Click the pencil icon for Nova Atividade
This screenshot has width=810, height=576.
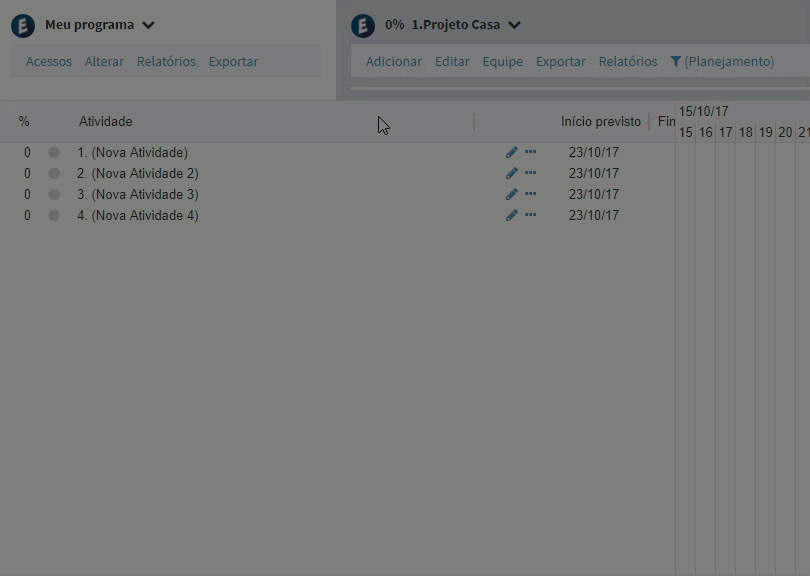pos(511,152)
